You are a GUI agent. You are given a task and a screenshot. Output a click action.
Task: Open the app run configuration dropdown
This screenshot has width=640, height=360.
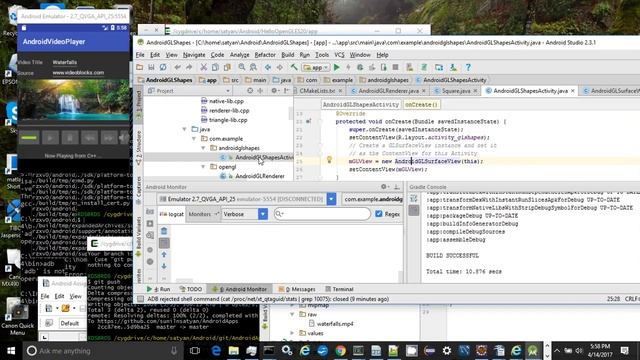click(316, 67)
